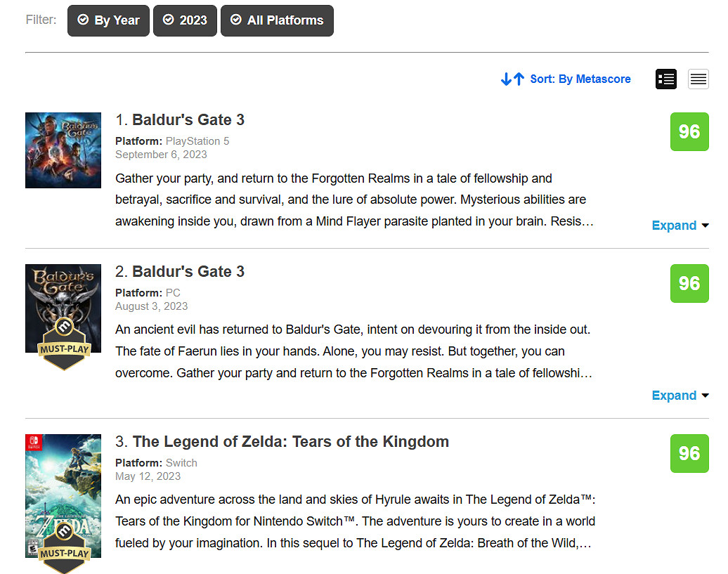This screenshot has height=574, width=728.
Task: Open the Baldur's Gate 3 PlayStation 5 title link
Action: [x=188, y=120]
